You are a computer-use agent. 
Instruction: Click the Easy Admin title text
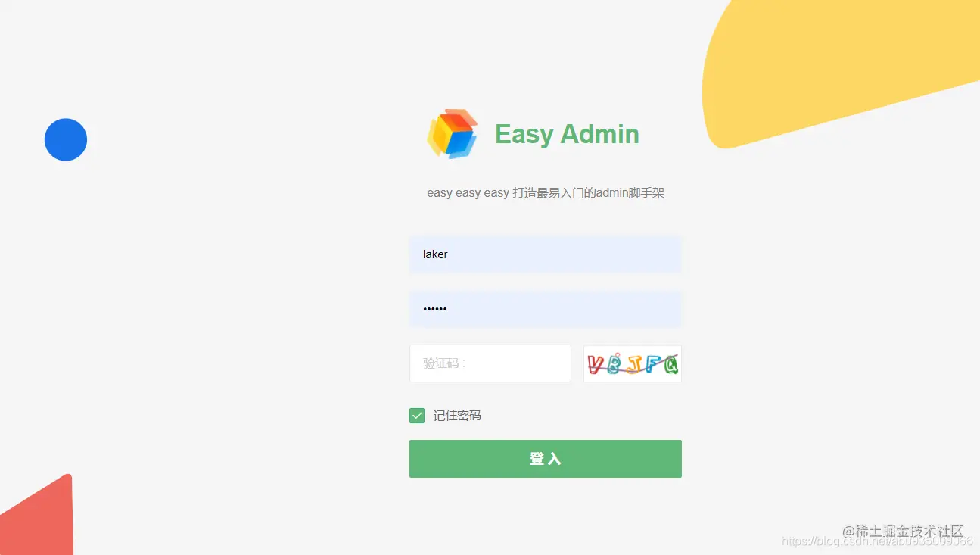pyautogui.click(x=567, y=134)
